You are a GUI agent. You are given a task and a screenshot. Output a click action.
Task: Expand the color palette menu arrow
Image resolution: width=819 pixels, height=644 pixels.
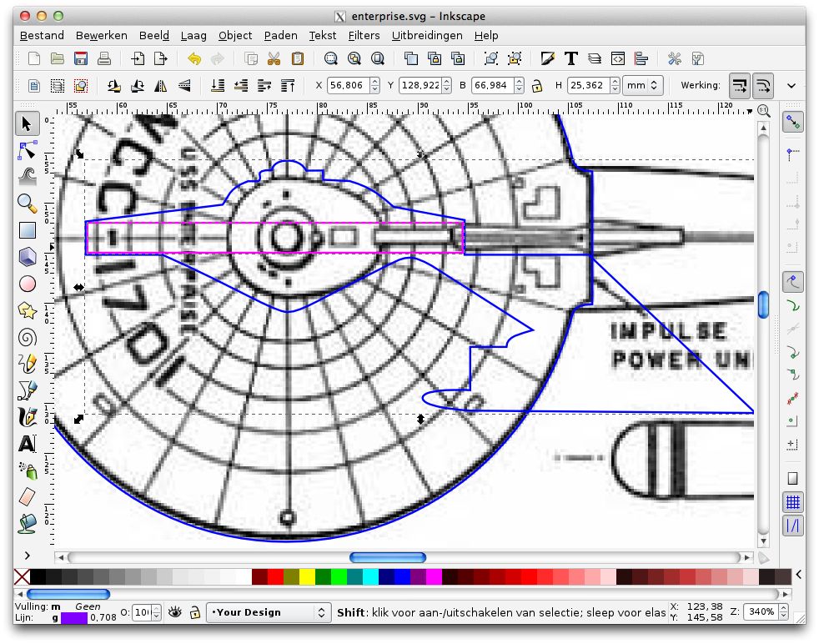click(799, 575)
